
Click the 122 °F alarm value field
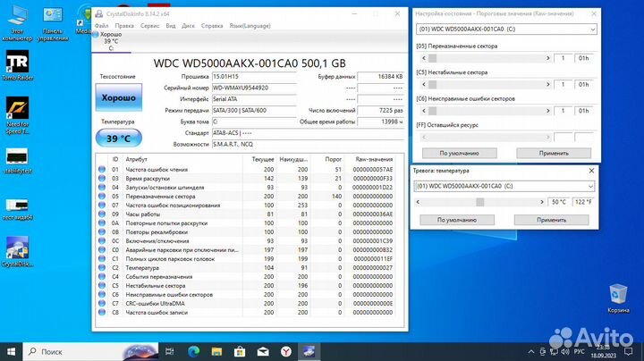click(583, 202)
